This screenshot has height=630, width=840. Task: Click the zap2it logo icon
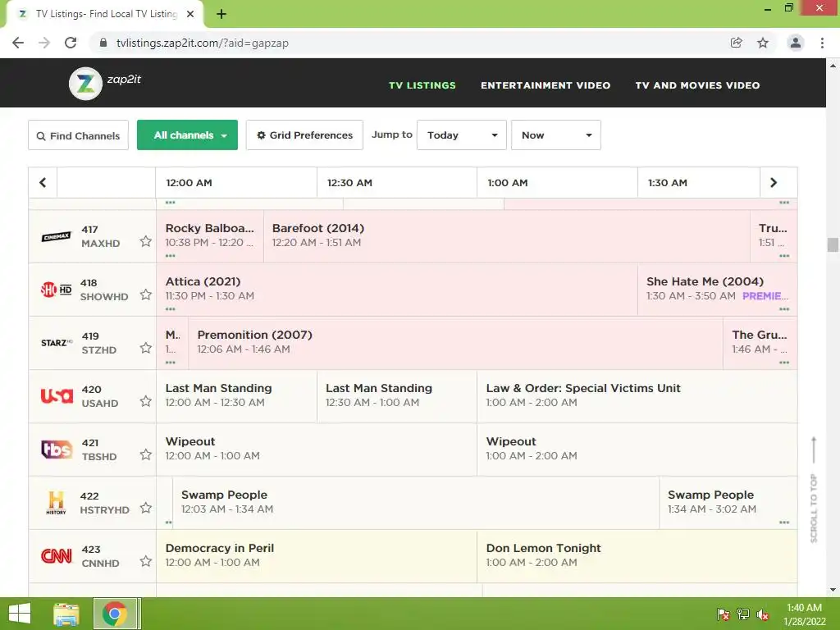(85, 84)
